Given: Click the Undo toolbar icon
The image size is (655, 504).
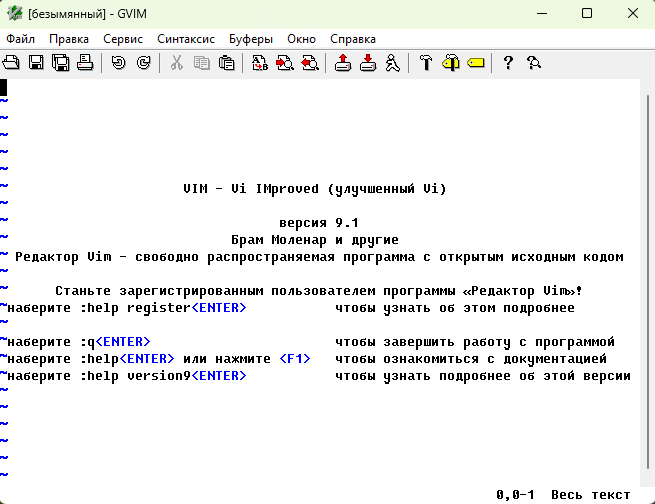Looking at the screenshot, I should 119,63.
